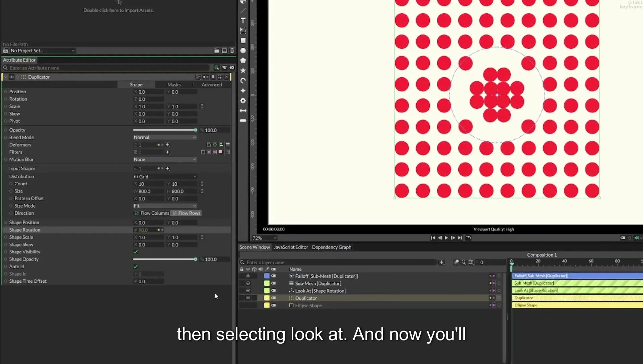Viewport: 643px width, 364px height.
Task: Select the Star shape tool
Action: coord(243,71)
